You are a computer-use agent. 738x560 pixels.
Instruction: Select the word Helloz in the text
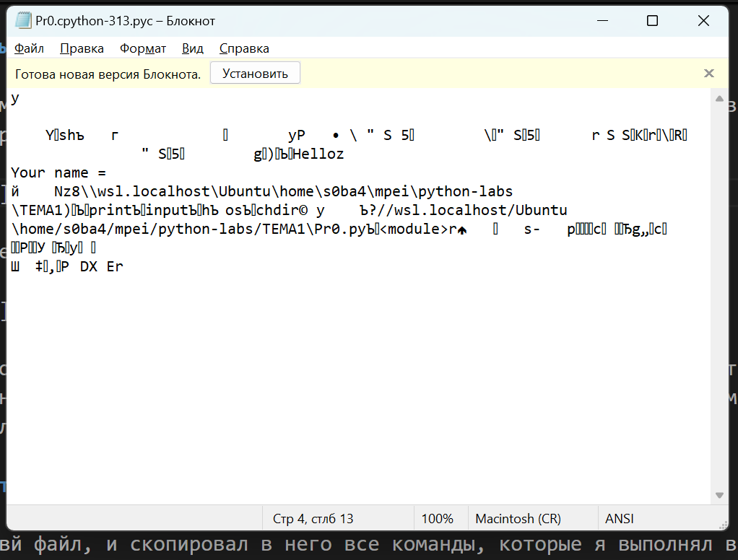tap(321, 153)
